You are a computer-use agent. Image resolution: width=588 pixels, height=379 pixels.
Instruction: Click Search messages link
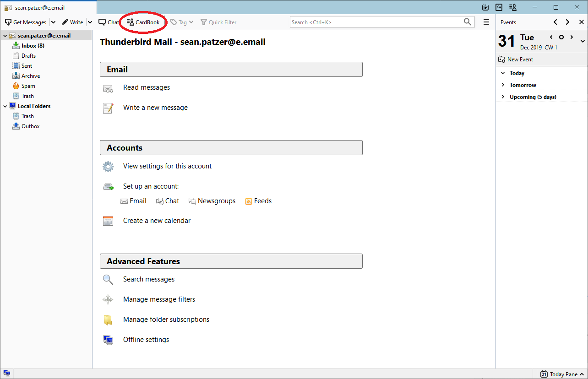[x=149, y=279]
